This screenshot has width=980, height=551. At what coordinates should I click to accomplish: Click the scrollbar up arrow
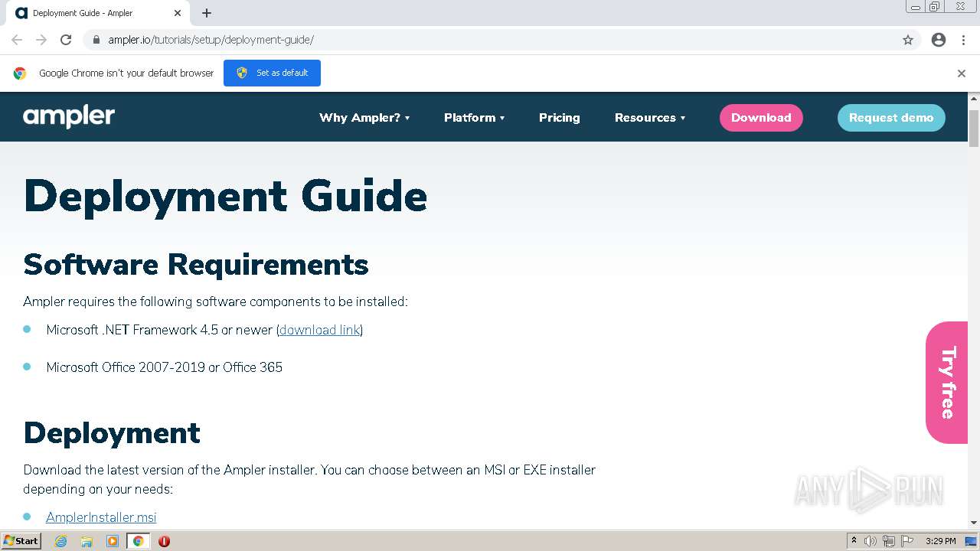pos(974,99)
